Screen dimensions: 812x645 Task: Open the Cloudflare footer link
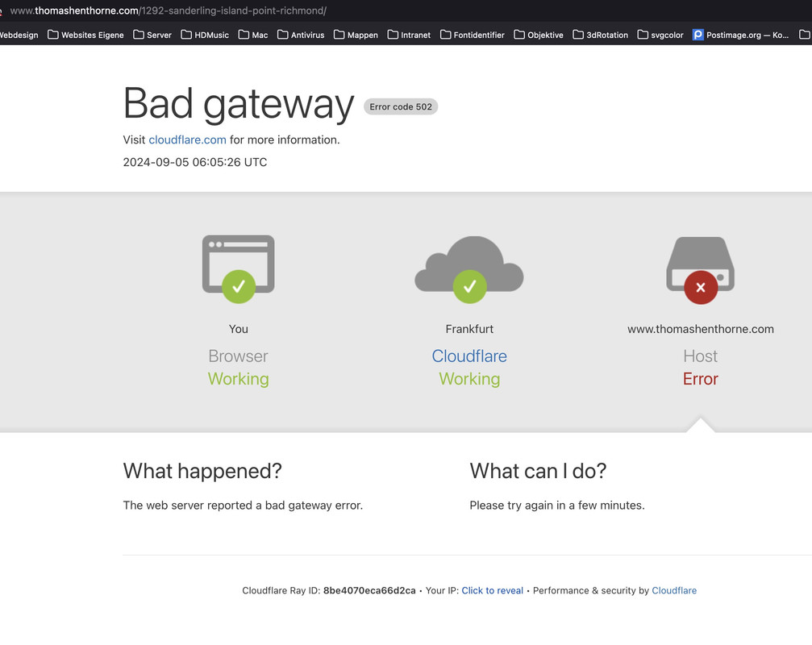(674, 591)
